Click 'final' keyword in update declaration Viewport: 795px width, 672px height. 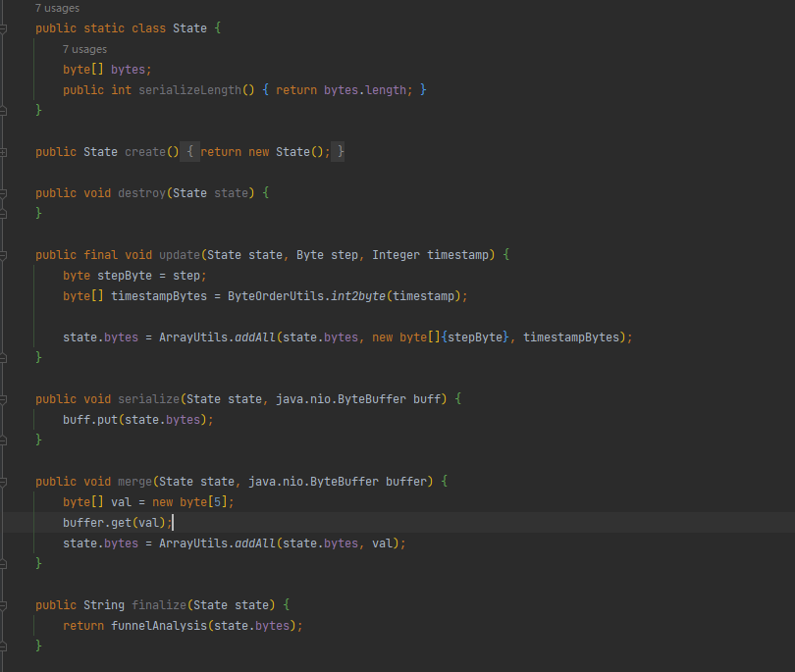100,255
